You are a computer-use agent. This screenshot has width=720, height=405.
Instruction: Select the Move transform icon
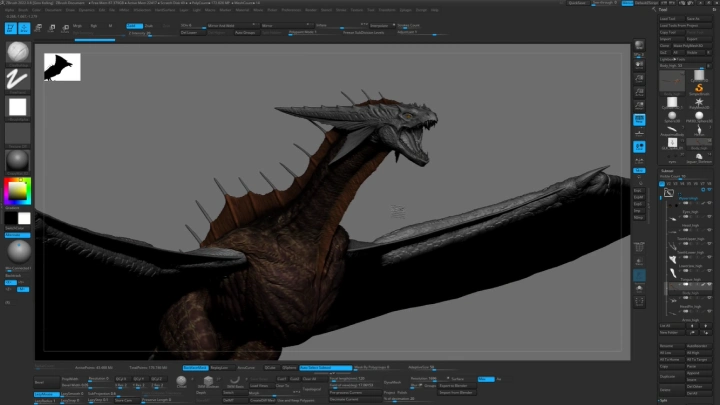point(38,28)
